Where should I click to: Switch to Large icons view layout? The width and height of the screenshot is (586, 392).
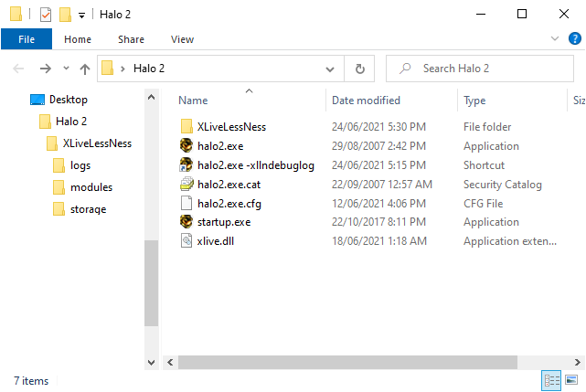click(x=571, y=379)
